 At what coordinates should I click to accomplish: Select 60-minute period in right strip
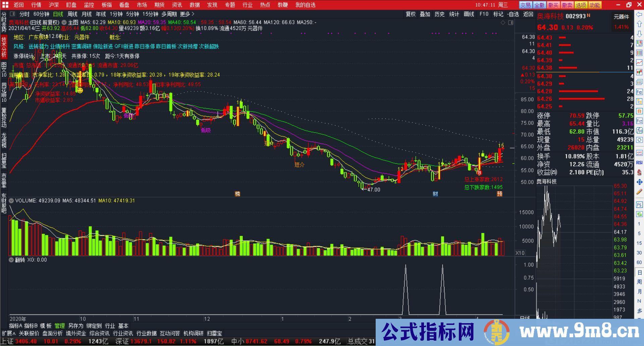(639, 262)
